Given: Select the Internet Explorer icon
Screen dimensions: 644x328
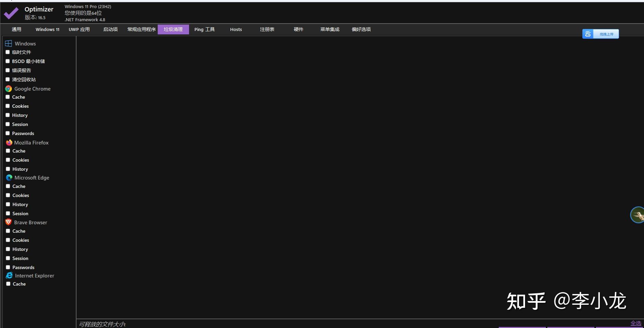Looking at the screenshot, I should coord(9,275).
